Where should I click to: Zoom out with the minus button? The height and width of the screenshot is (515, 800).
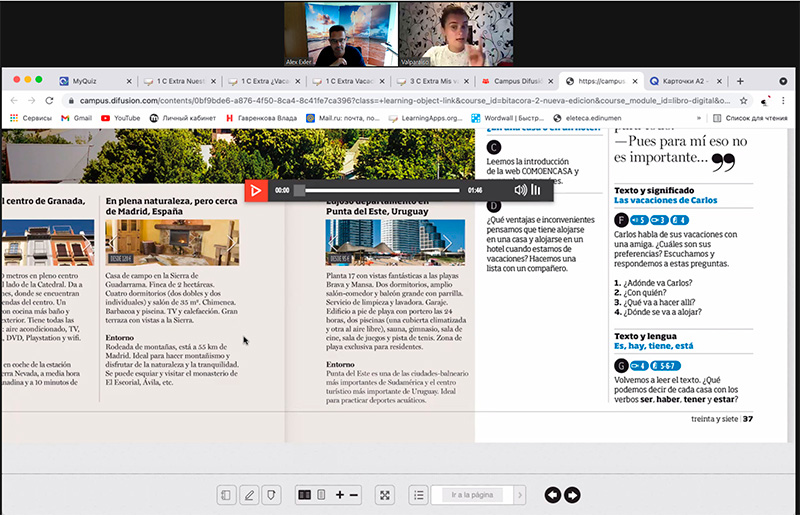[x=356, y=494]
